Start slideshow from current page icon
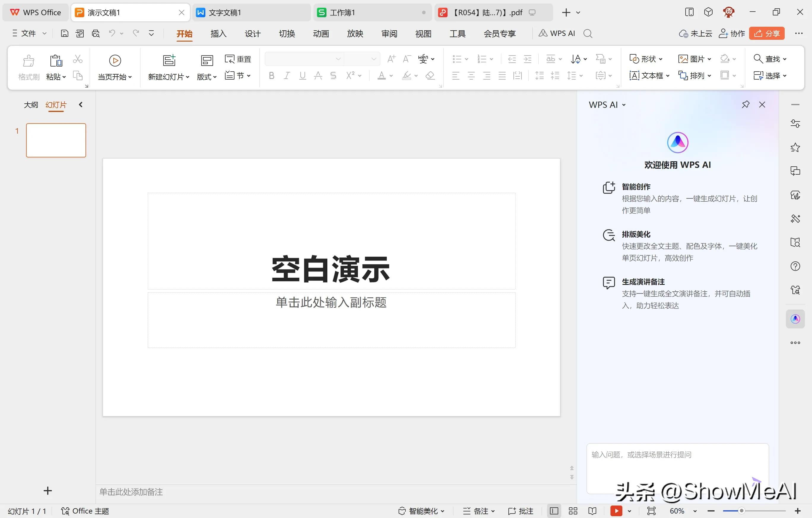 pos(115,61)
